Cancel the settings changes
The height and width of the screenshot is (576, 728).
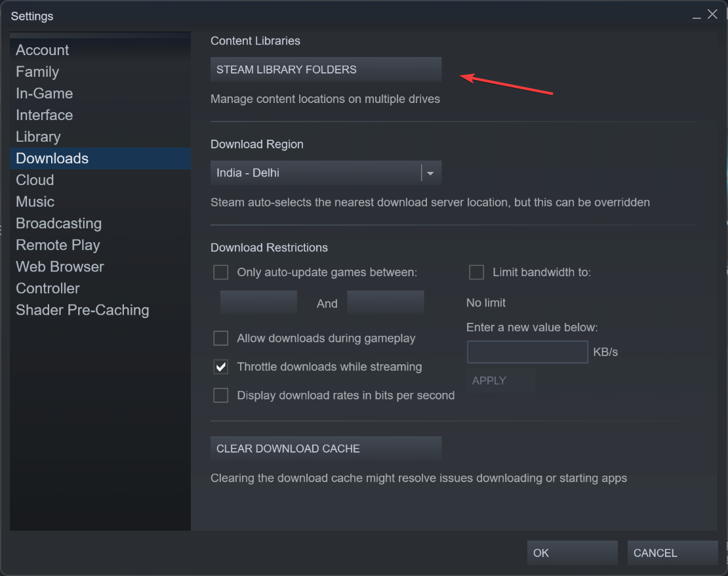(x=672, y=553)
